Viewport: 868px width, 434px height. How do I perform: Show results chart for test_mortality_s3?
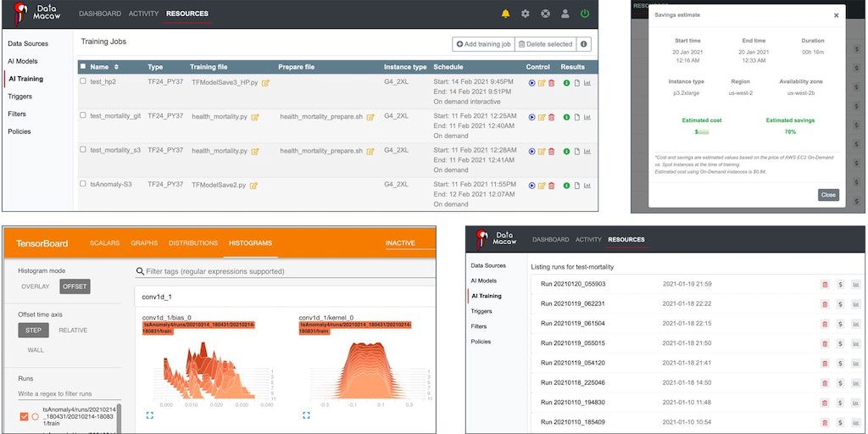[587, 152]
